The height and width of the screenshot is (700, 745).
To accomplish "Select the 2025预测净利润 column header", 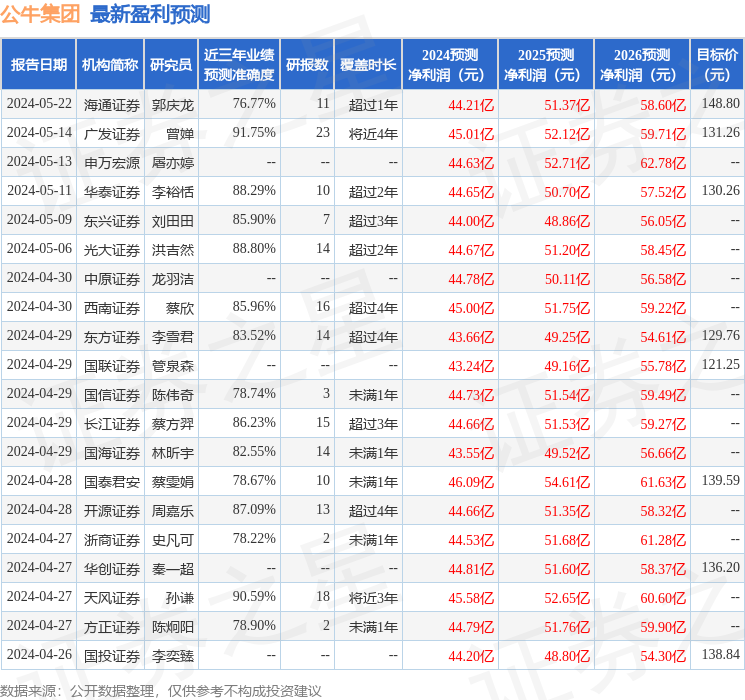I will tap(546, 65).
